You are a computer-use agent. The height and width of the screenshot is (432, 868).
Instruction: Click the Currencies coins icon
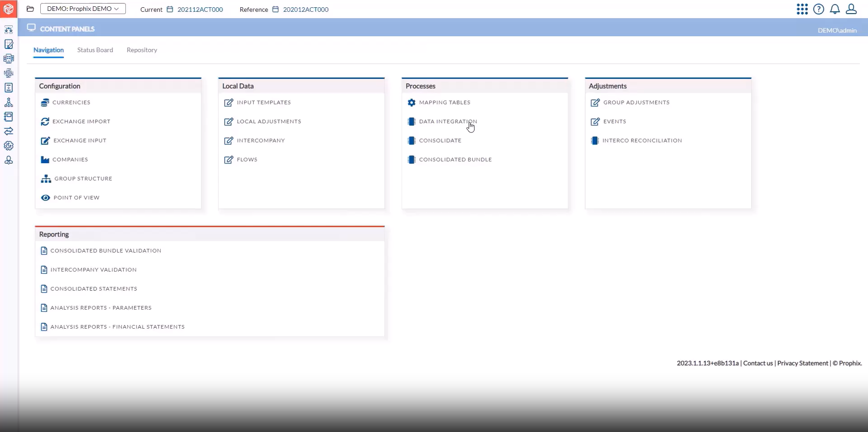(x=45, y=102)
